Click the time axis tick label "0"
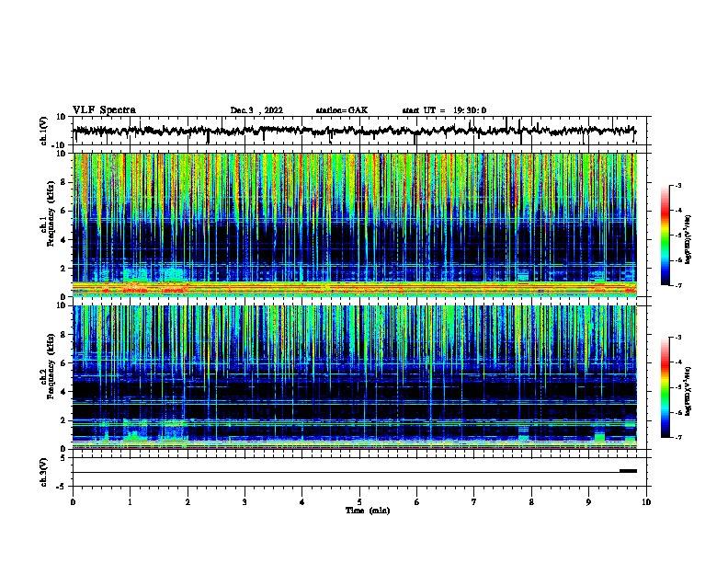This screenshot has width=728, height=563. 73,502
